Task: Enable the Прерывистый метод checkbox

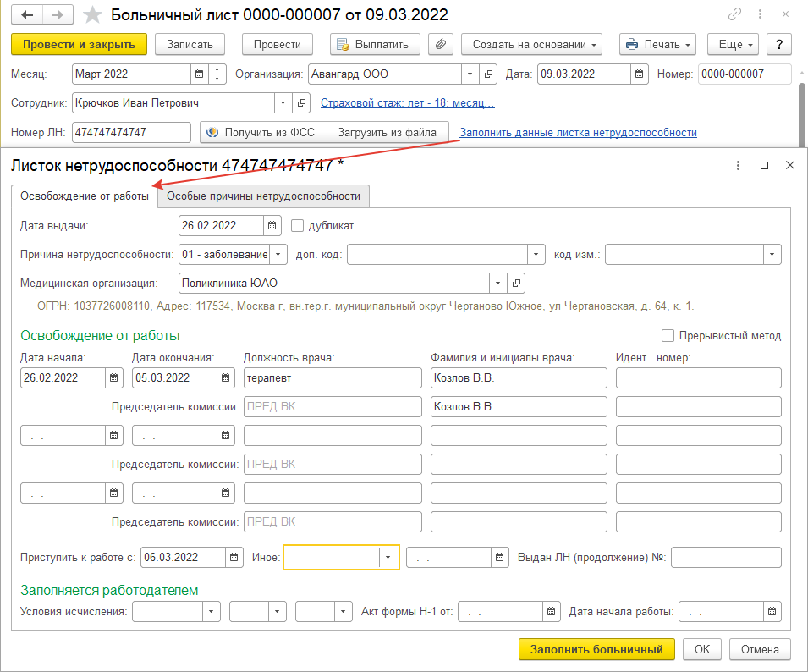Action: point(668,336)
